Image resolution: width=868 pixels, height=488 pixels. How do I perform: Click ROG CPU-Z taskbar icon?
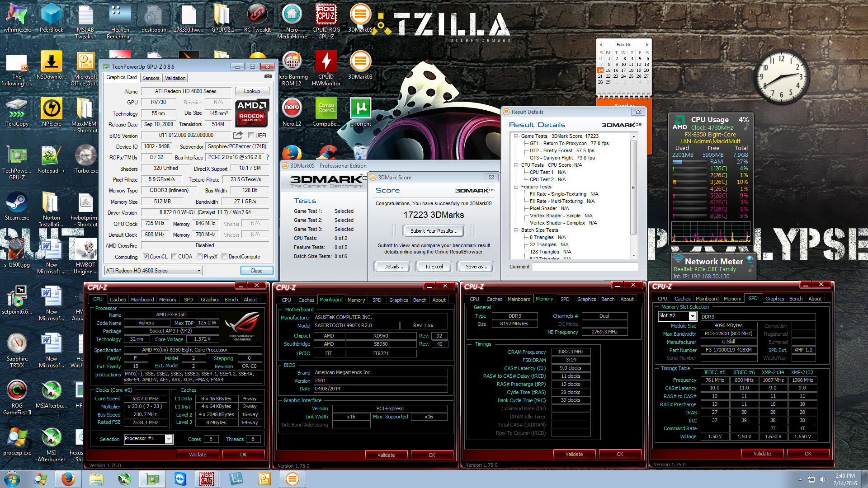207,479
